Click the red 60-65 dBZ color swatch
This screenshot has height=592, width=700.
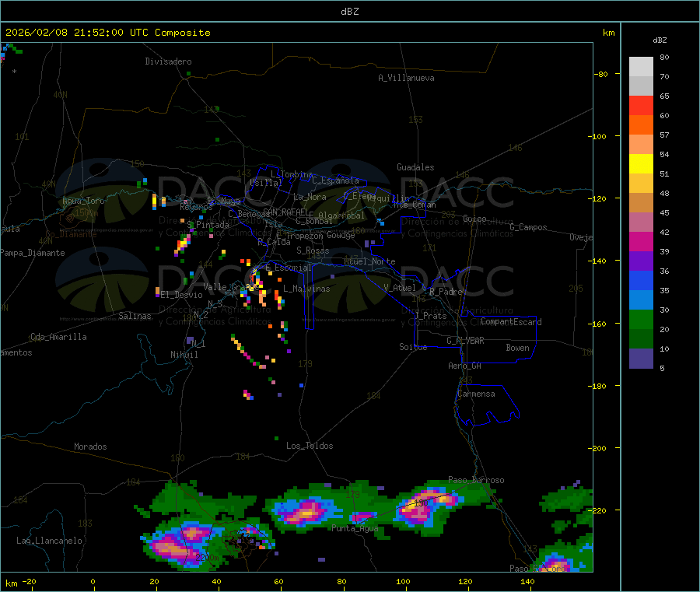[x=641, y=105]
